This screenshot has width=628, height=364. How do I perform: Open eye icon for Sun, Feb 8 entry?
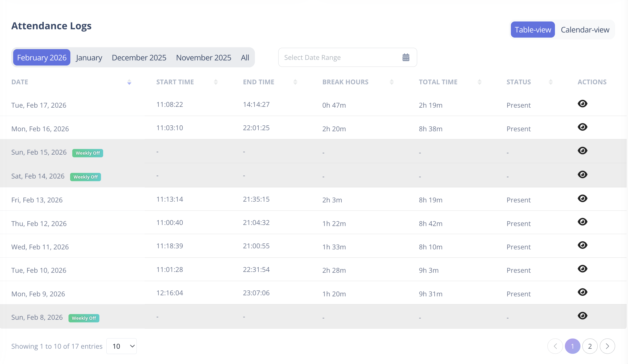click(582, 316)
